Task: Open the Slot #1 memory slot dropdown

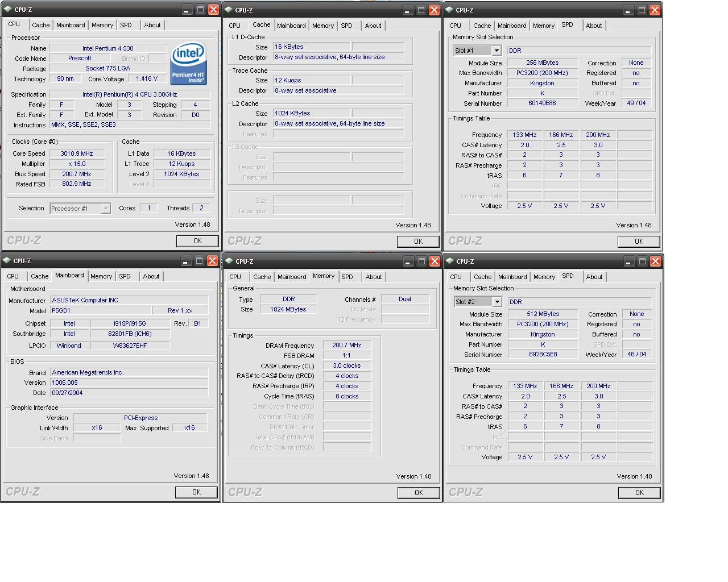Action: (x=496, y=51)
